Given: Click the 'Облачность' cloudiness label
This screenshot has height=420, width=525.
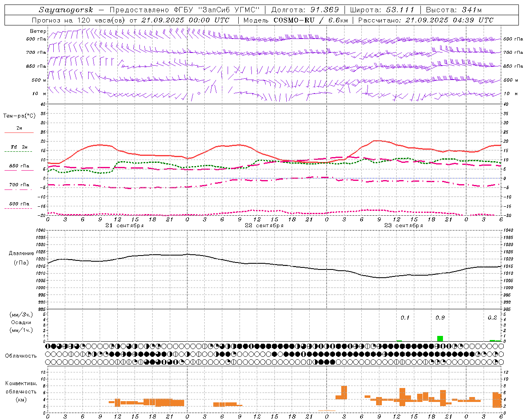Looking at the screenshot, I should (x=21, y=356).
